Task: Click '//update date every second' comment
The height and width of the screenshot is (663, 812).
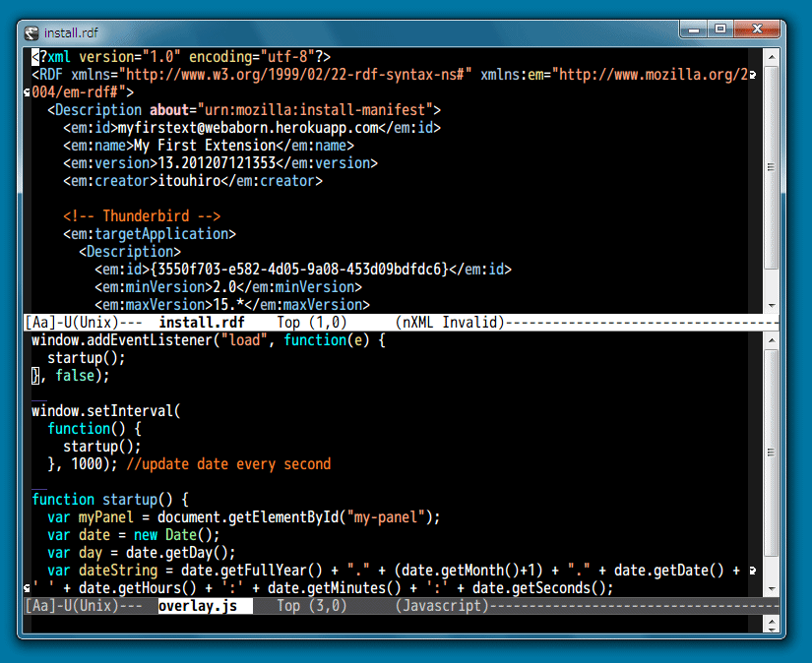Action: (228, 463)
